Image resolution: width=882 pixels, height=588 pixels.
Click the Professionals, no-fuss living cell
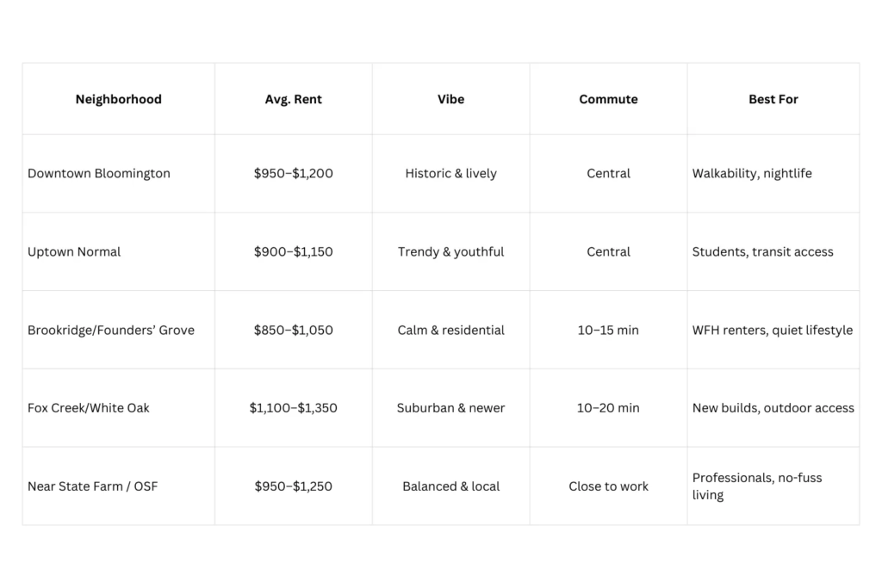[x=757, y=486]
